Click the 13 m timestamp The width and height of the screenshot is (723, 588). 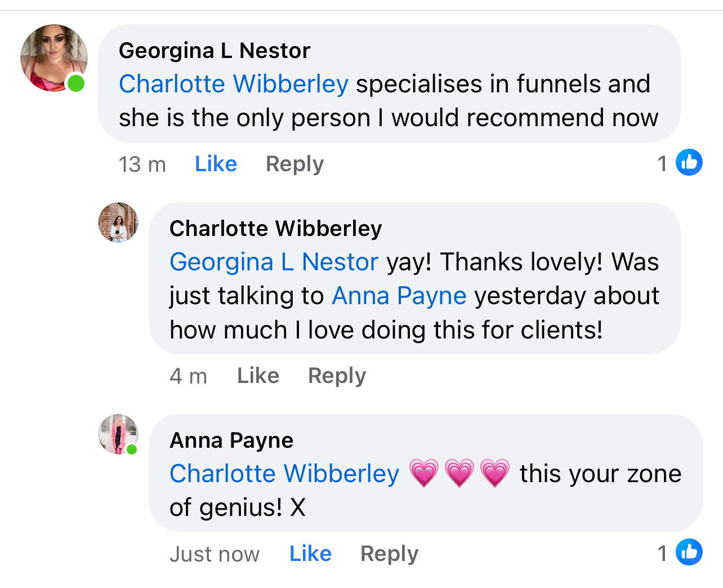click(x=142, y=164)
